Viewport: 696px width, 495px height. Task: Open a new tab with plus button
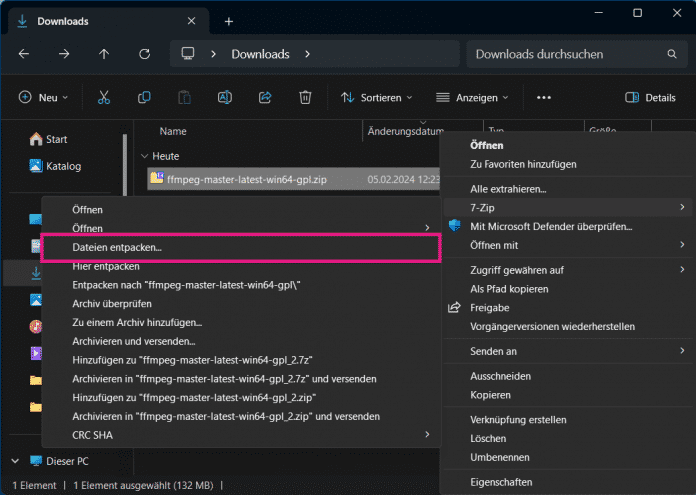[x=229, y=21]
